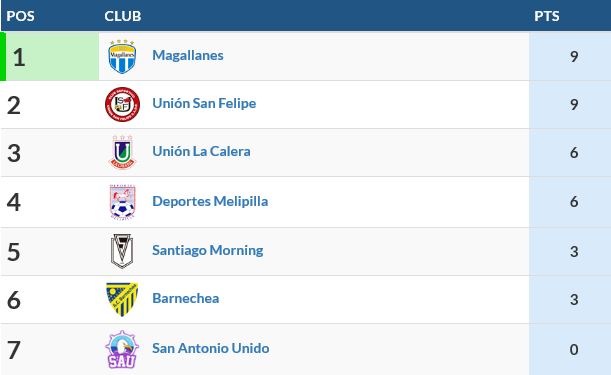Open the Barnechea team link
611x375 pixels.
(x=186, y=298)
